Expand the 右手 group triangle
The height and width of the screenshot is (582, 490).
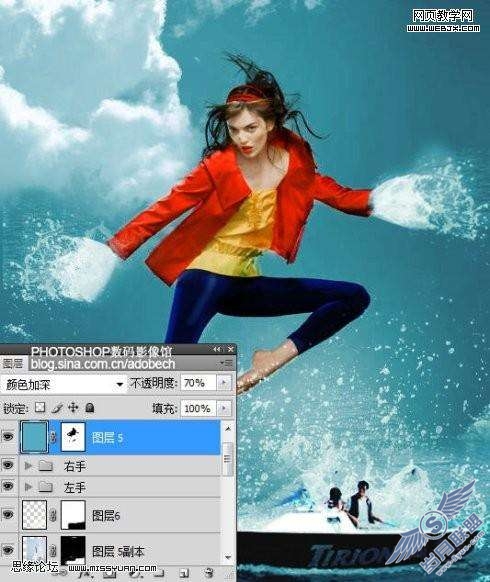[x=28, y=465]
